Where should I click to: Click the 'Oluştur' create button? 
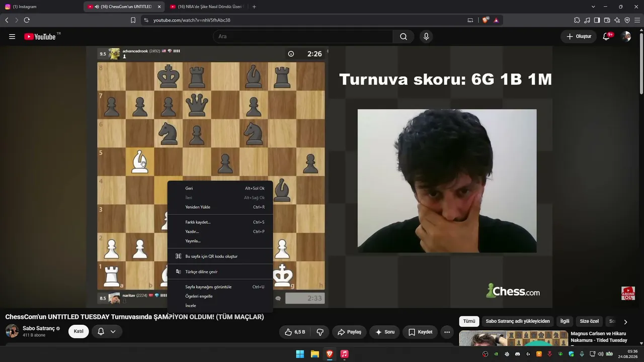(x=579, y=37)
